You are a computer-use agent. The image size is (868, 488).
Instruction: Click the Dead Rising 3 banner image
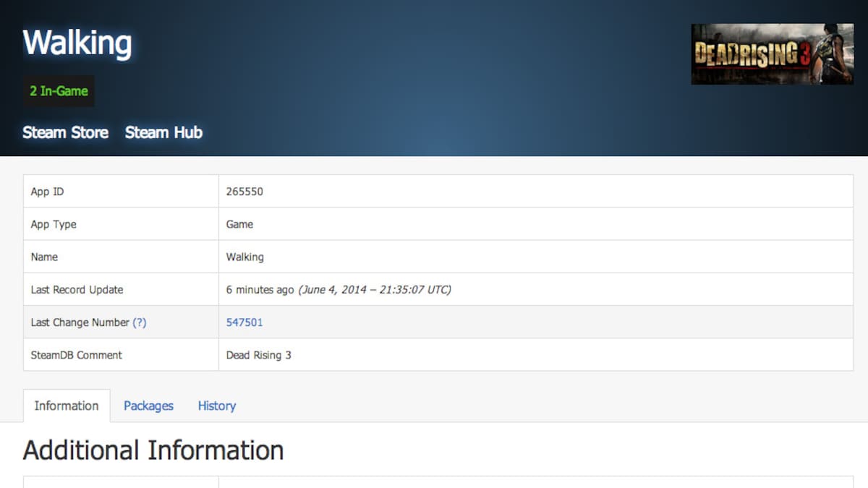point(772,54)
